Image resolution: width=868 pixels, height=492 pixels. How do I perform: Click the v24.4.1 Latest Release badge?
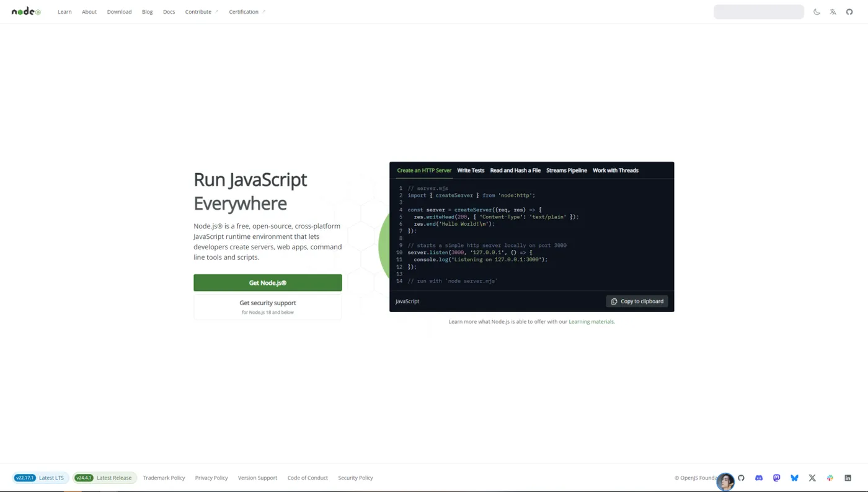(x=104, y=478)
